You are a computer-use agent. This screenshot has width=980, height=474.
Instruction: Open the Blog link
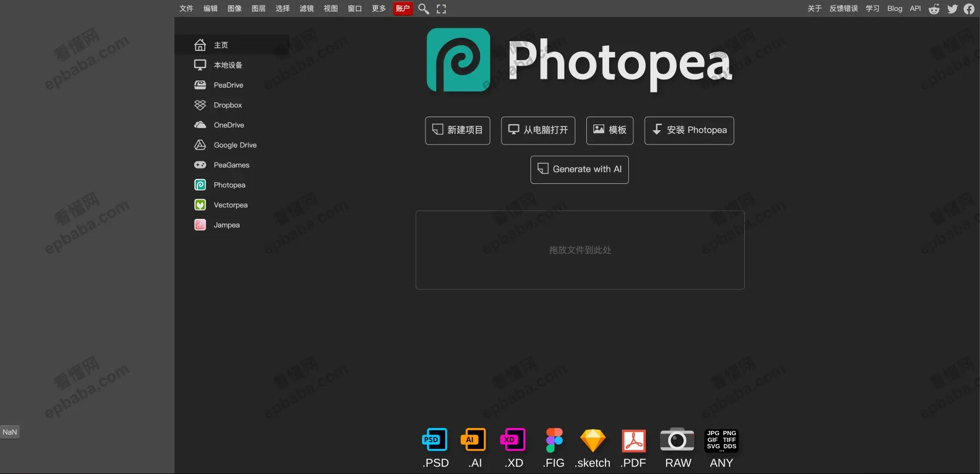pyautogui.click(x=895, y=8)
